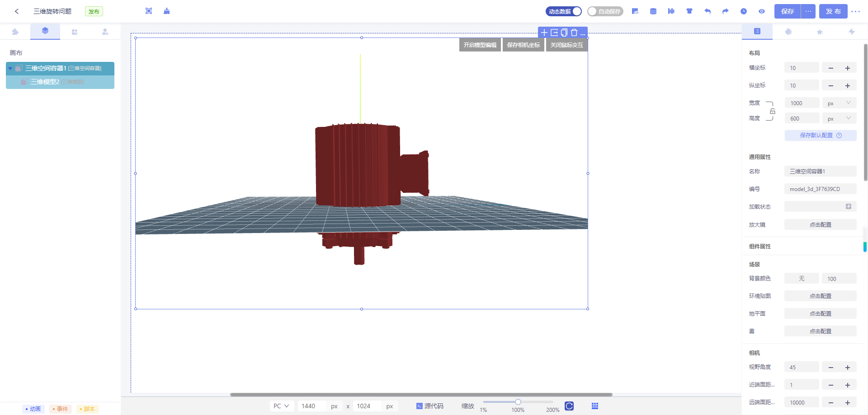The image size is (868, 415).
Task: Click 点击配置 for 放大镜
Action: click(x=821, y=224)
